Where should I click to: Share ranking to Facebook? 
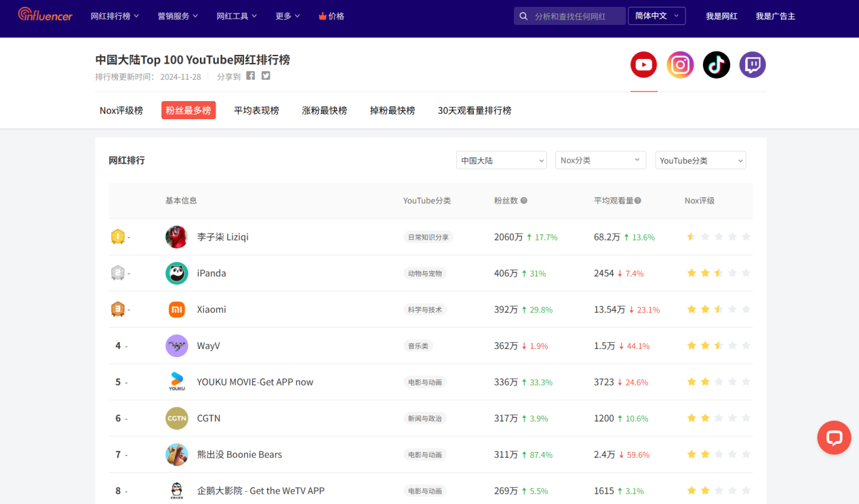pos(251,76)
